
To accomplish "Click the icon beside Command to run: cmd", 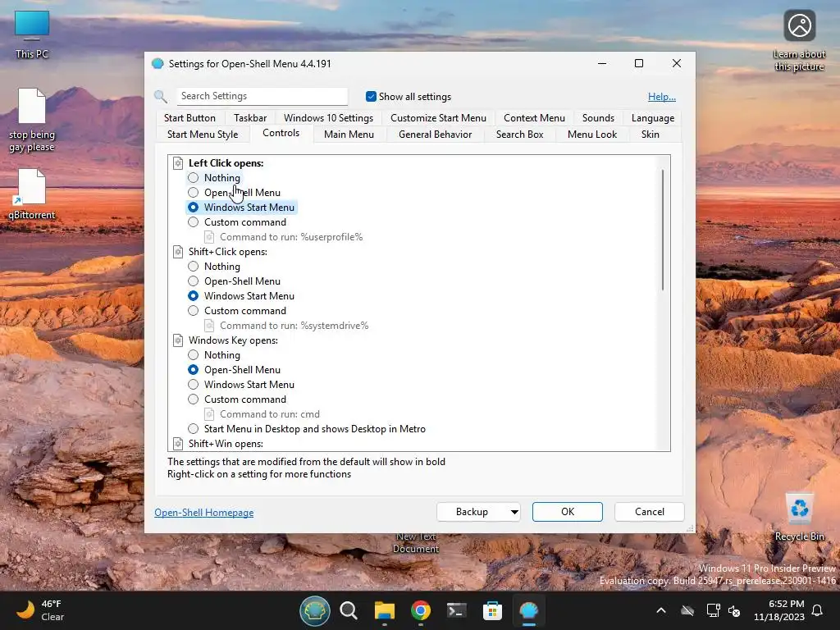I will pos(209,414).
